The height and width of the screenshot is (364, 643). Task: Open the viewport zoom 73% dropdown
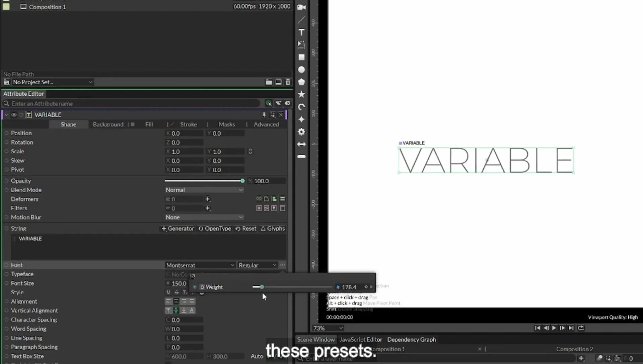click(x=328, y=328)
